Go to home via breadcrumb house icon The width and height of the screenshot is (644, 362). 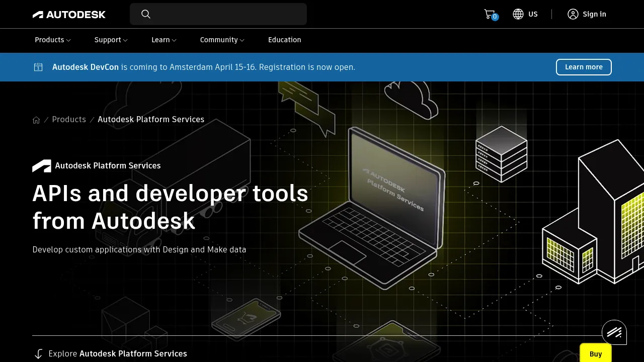coord(36,120)
